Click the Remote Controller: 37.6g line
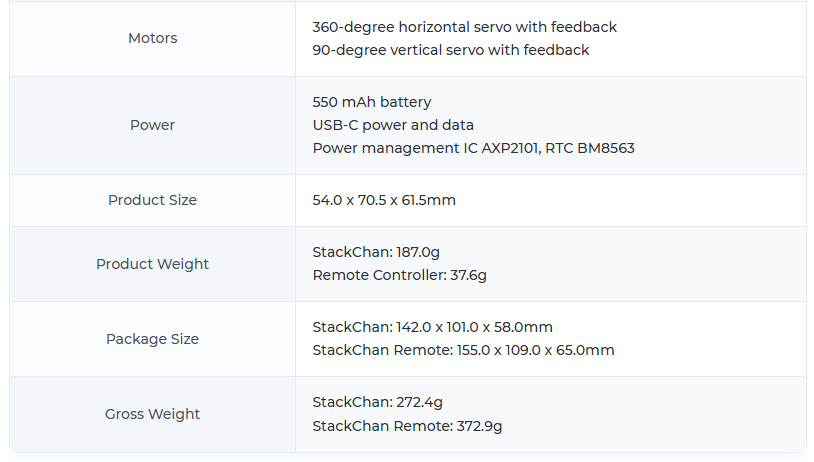The height and width of the screenshot is (462, 814). click(x=399, y=275)
